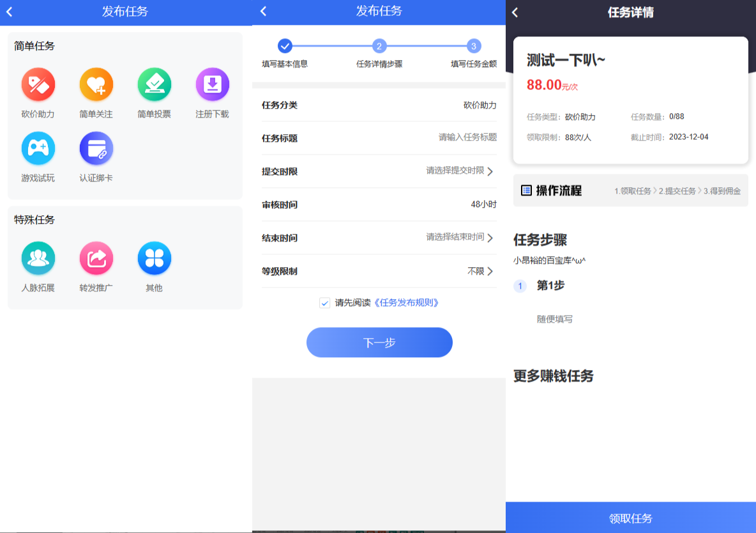Tap the 领取任务 claim task button
The width and height of the screenshot is (756, 533).
(630, 518)
